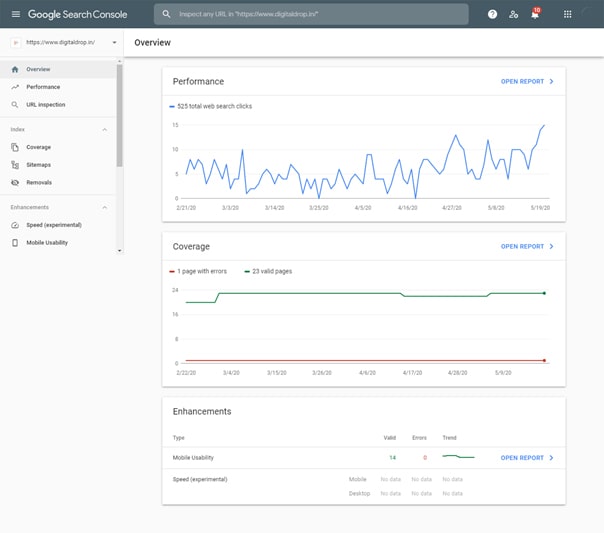Click the search magnifier icon in URL bar
Screen dimensions: 604x533
tap(166, 14)
